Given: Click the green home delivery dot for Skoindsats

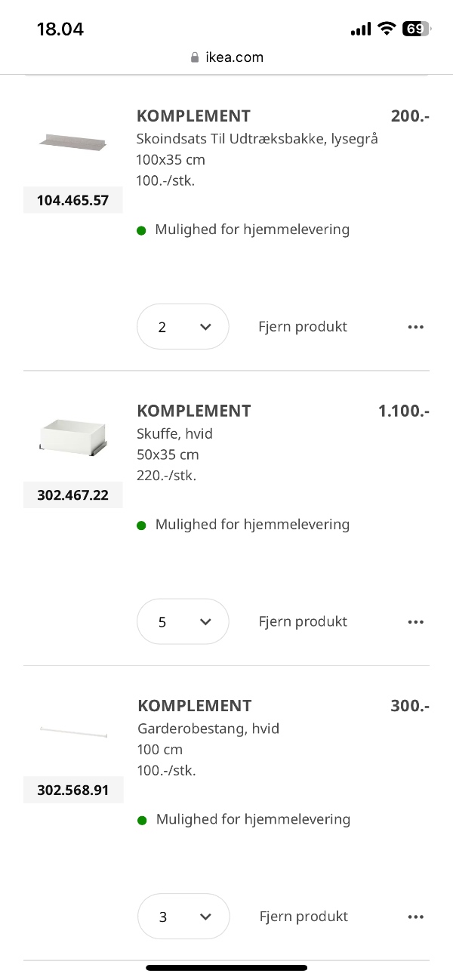Looking at the screenshot, I should click(x=141, y=230).
